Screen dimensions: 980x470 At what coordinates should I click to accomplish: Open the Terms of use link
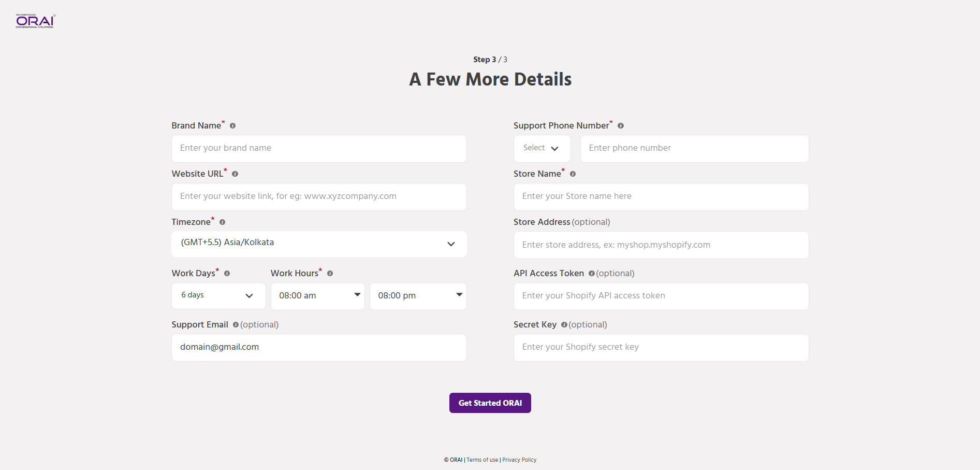(x=482, y=460)
